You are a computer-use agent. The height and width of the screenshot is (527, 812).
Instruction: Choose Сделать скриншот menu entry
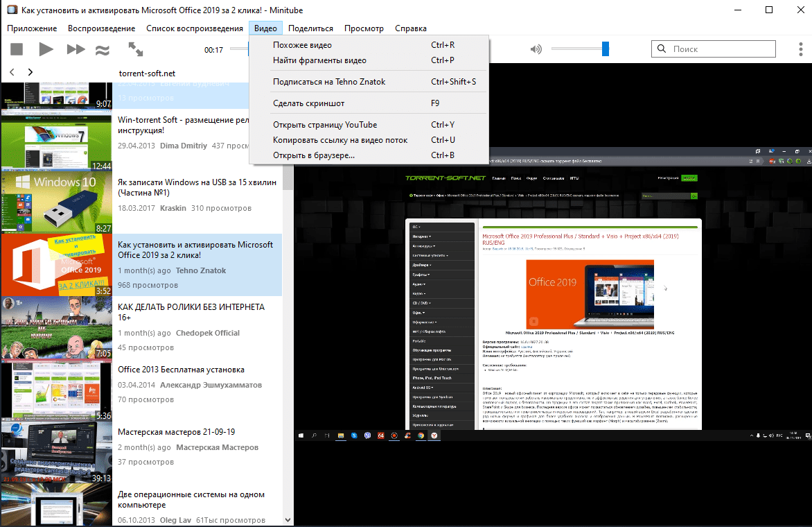[369, 103]
